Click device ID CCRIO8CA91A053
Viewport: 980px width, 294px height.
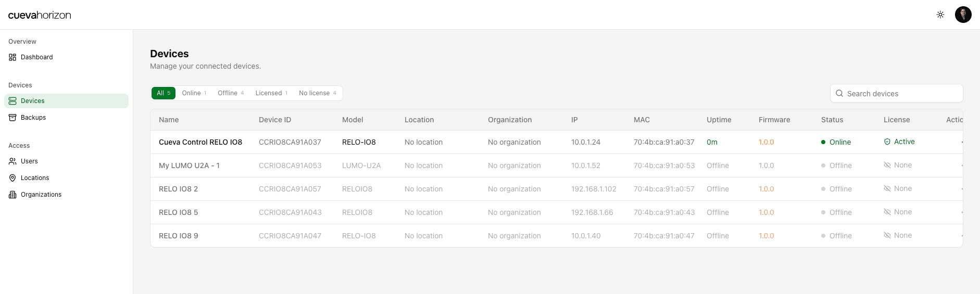[290, 165]
